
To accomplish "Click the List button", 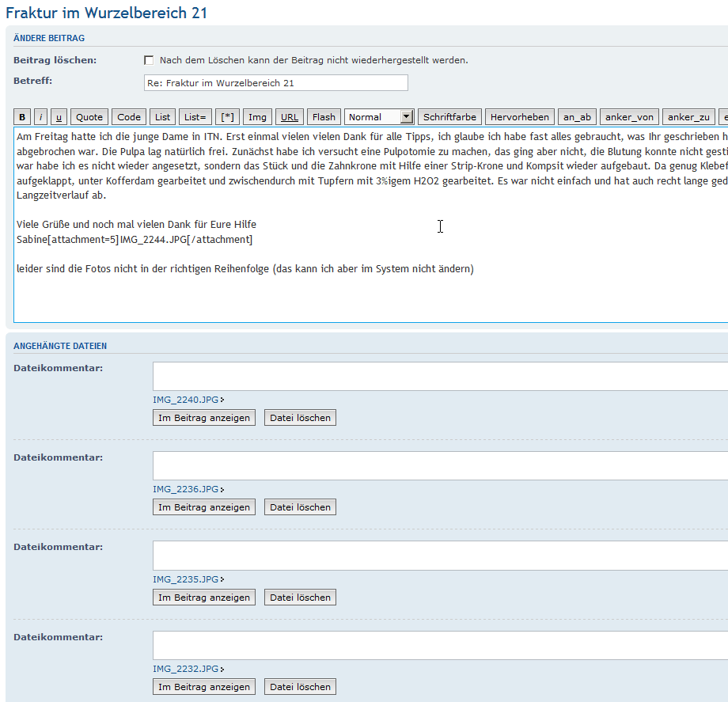I will tap(162, 117).
